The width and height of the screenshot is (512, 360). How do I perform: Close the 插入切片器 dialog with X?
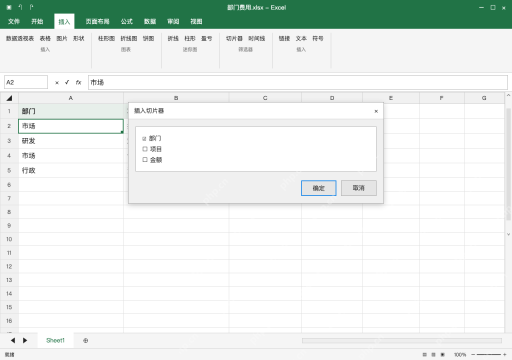[x=376, y=111]
